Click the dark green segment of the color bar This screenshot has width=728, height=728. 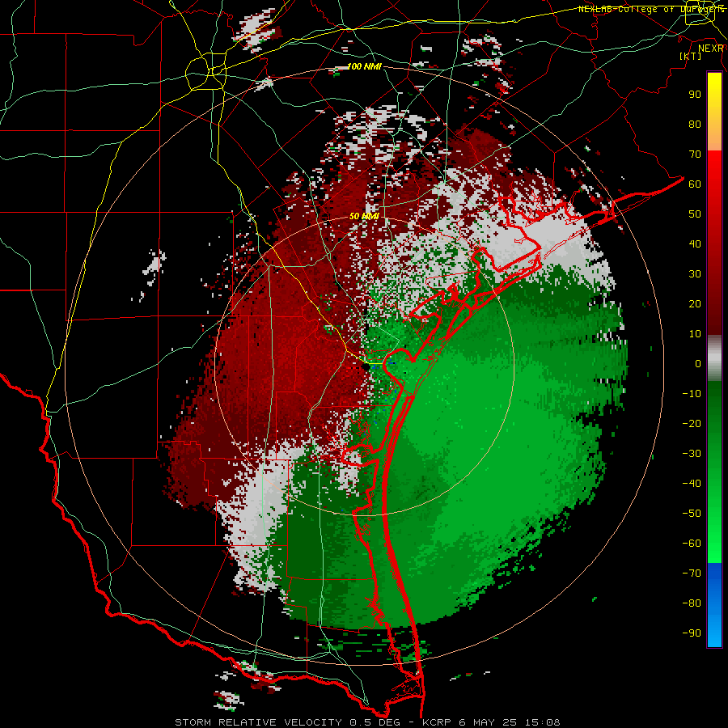tap(714, 404)
